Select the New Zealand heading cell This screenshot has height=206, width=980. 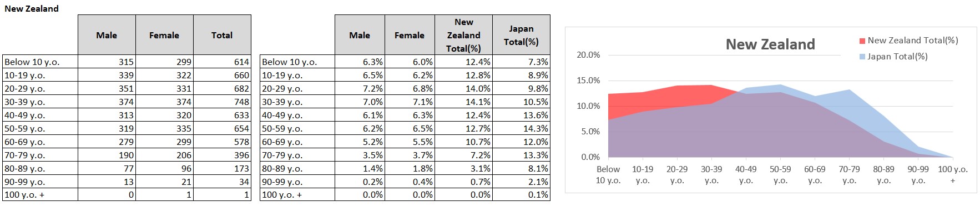point(32,8)
